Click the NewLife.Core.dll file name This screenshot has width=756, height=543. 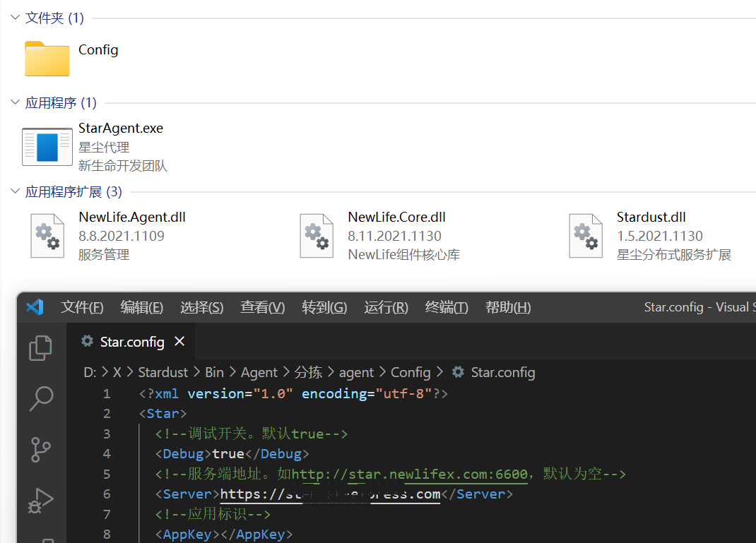[396, 217]
